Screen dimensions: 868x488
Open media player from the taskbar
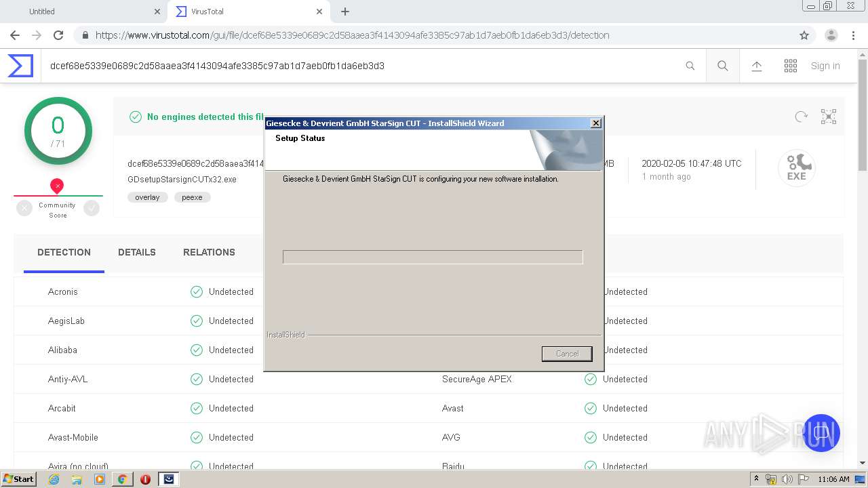pyautogui.click(x=100, y=479)
